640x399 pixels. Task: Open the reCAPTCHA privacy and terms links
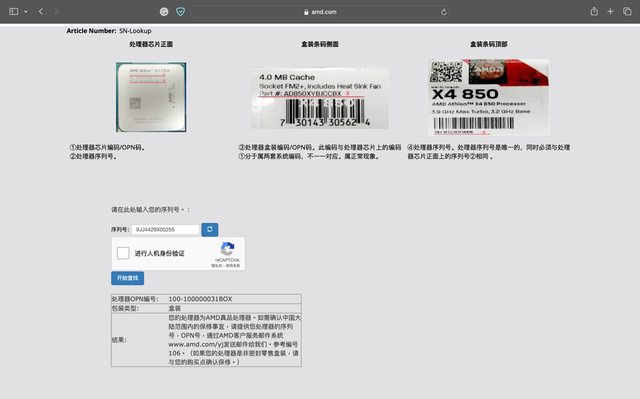coord(226,266)
